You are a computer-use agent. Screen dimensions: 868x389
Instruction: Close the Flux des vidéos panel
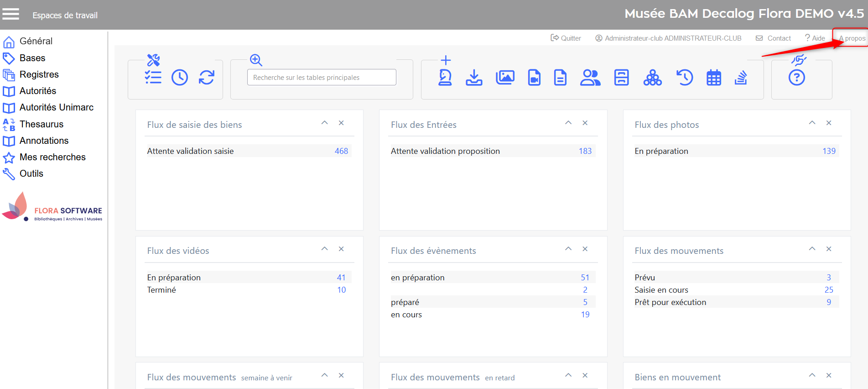341,249
